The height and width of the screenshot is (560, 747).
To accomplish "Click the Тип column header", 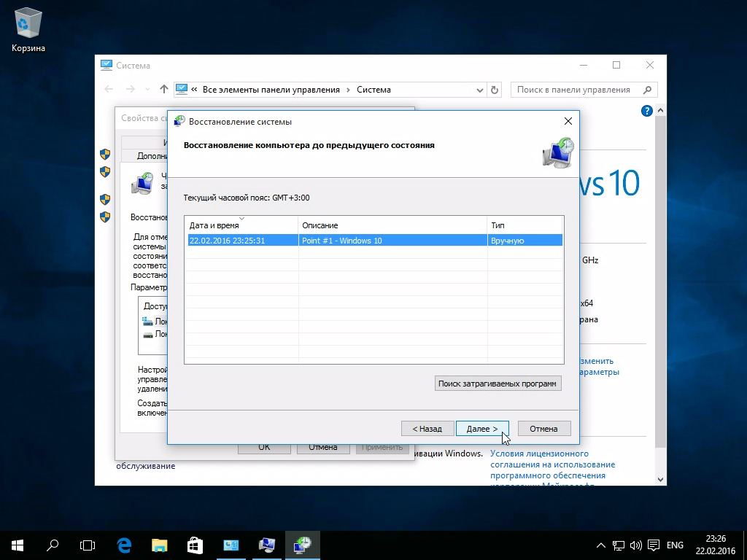I will tap(525, 225).
